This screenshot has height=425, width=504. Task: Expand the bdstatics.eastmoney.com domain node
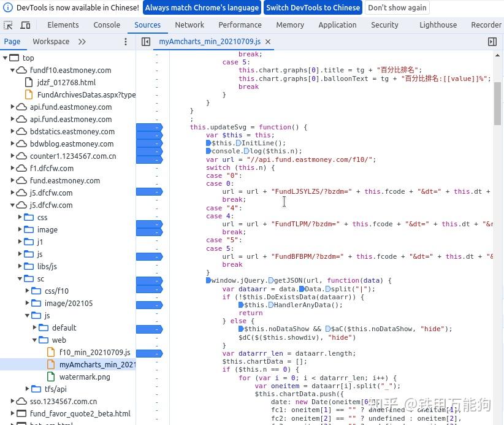click(x=11, y=131)
